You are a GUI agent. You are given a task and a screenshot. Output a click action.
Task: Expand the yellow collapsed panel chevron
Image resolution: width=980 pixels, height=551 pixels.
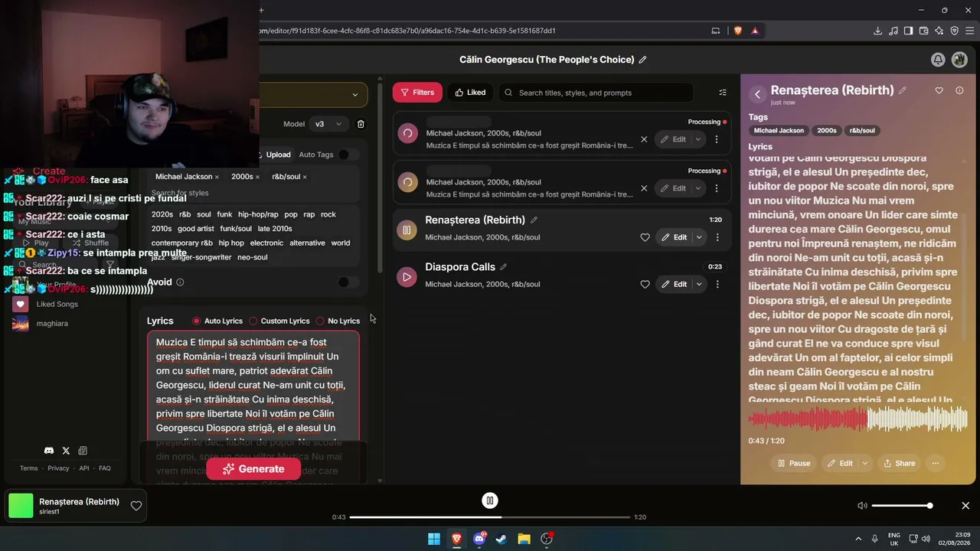(354, 95)
